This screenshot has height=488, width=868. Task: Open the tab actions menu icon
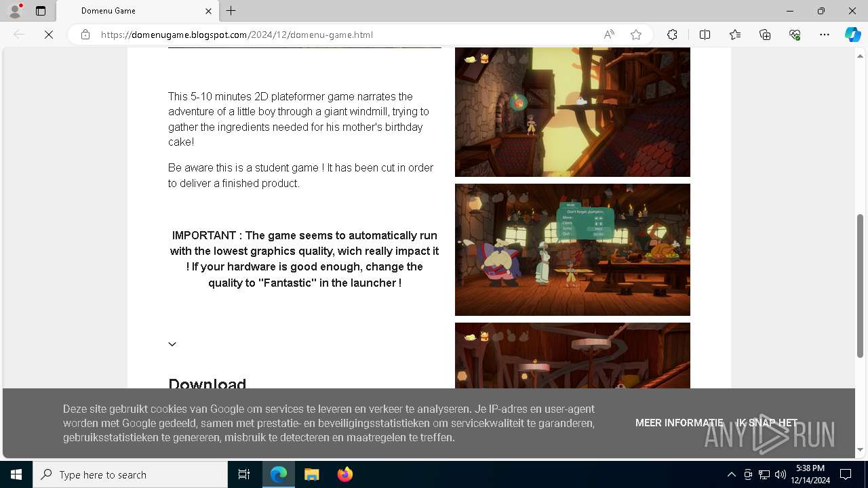pos(41,11)
